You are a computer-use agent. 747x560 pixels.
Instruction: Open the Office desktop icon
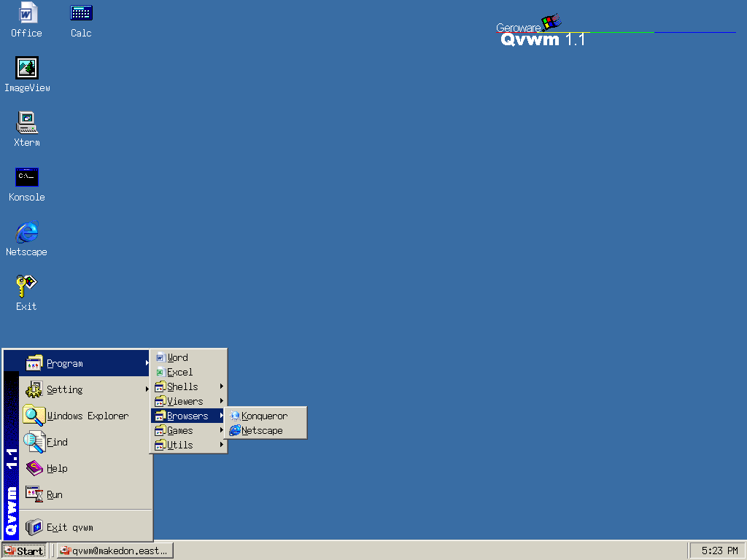tap(26, 20)
